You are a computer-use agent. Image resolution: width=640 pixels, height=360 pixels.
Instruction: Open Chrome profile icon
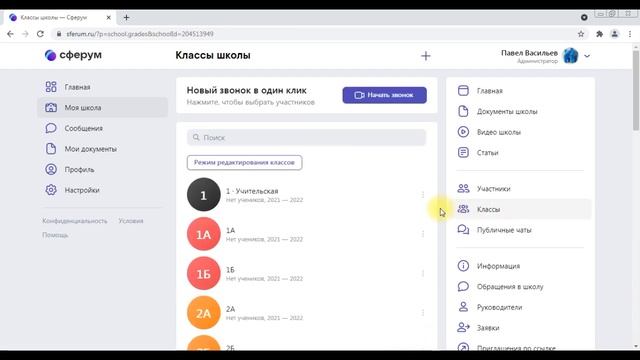tap(614, 34)
